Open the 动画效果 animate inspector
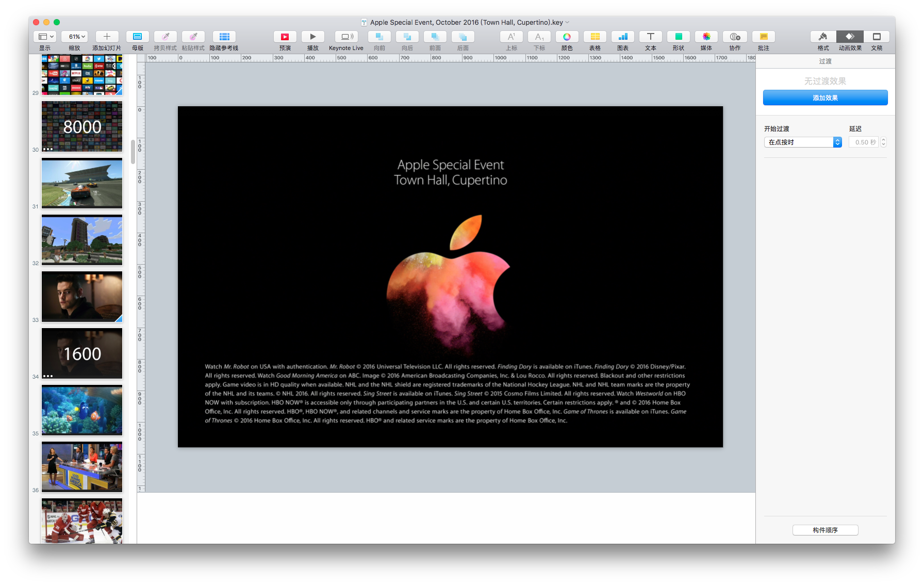The width and height of the screenshot is (924, 585). [x=850, y=37]
